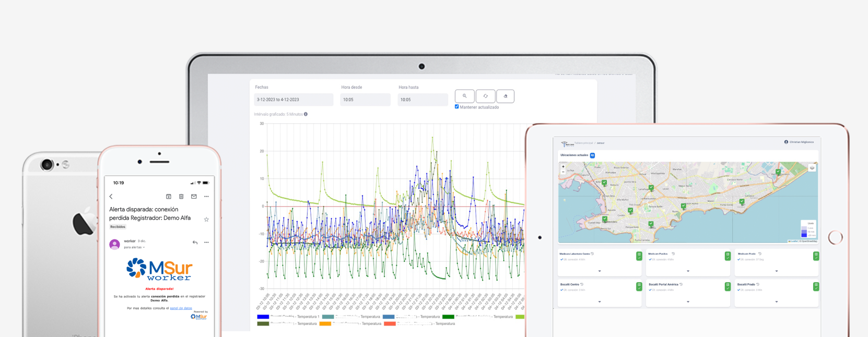Zoom out on the map with minus

click(x=563, y=172)
